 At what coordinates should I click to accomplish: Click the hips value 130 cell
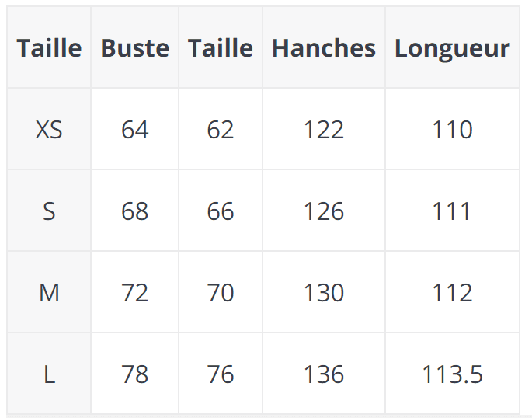324,293
